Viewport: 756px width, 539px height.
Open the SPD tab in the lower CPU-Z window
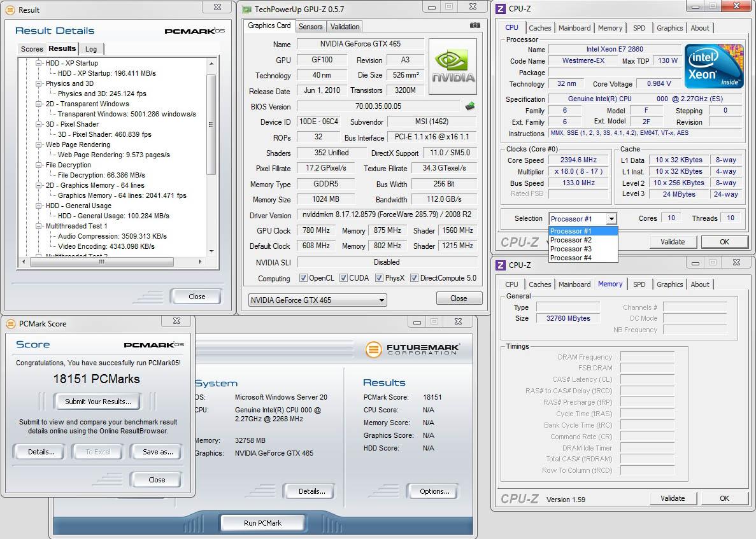639,284
